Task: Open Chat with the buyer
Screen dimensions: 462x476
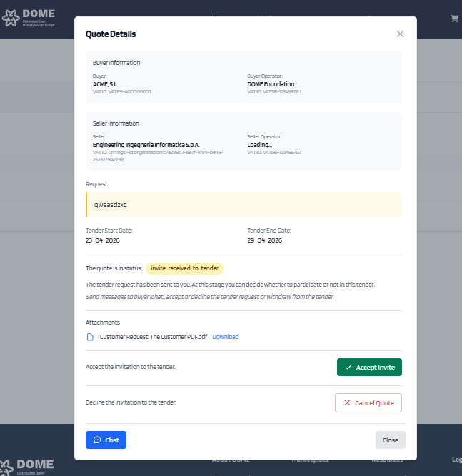Action: 106,440
